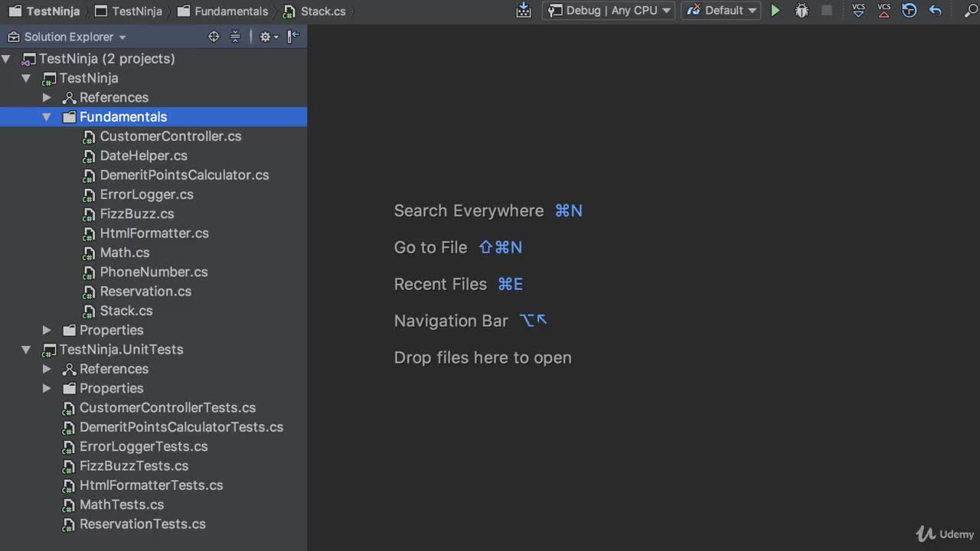Select CustomerControllerTests.cs in the tree
The image size is (980, 551).
tap(168, 408)
